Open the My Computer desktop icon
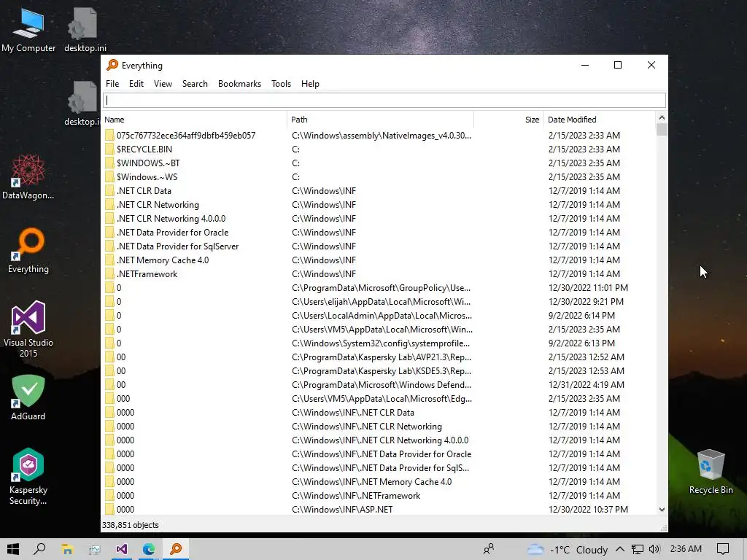Screen dimensions: 747x560 click(x=28, y=29)
